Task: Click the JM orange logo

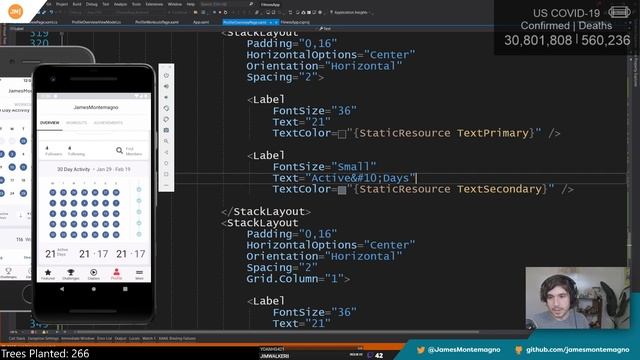Action: [x=16, y=11]
